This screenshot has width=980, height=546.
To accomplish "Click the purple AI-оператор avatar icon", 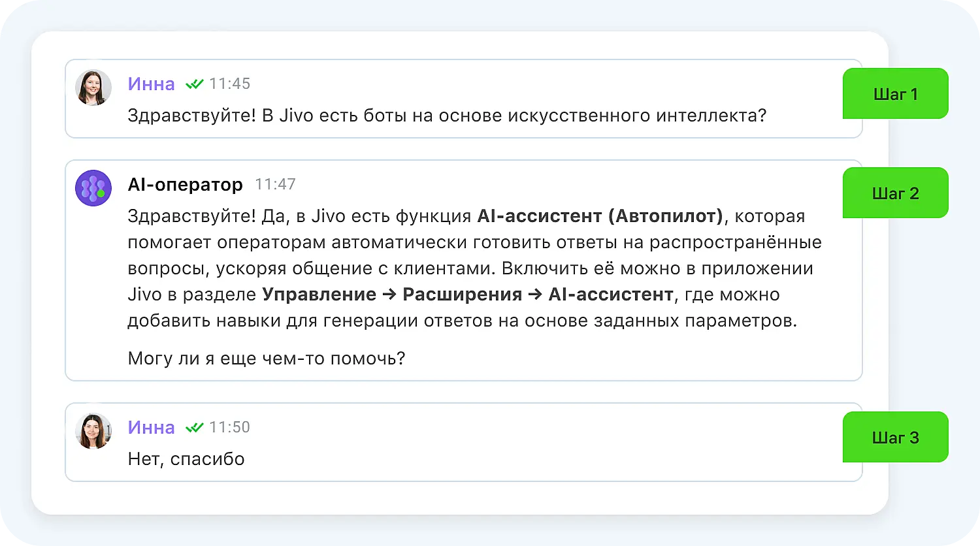I will coord(93,188).
